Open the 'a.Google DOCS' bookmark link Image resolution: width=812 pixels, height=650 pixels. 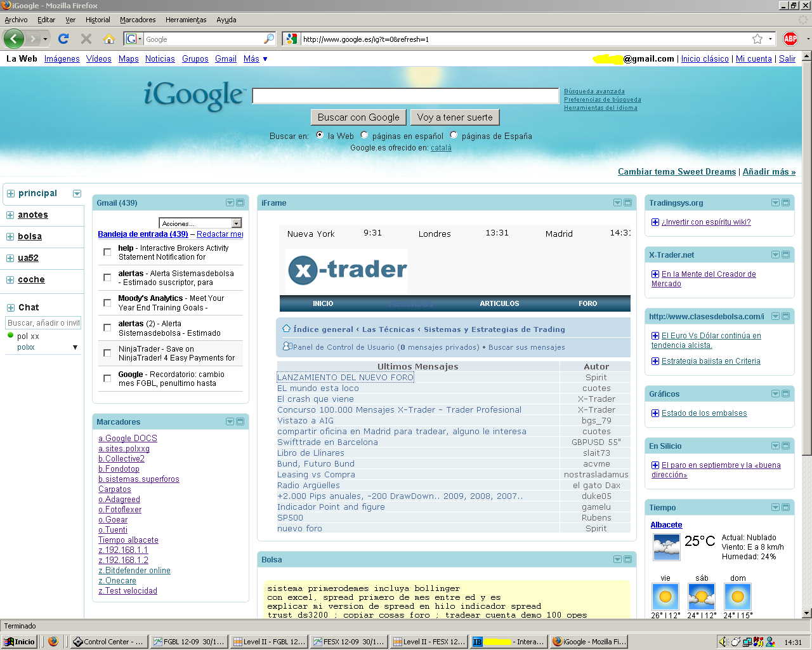coord(128,438)
